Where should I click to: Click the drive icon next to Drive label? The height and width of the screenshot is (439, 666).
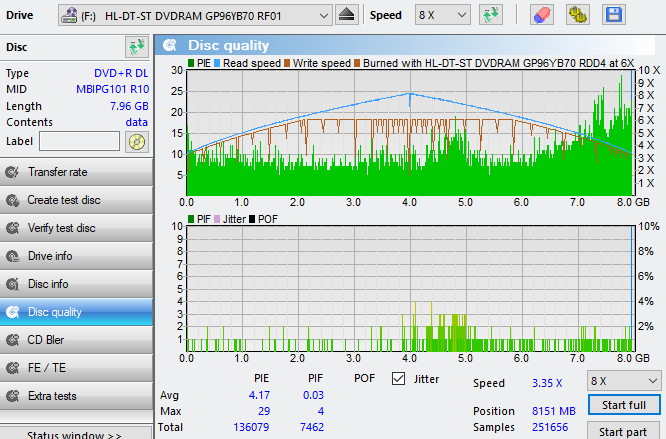(71, 15)
